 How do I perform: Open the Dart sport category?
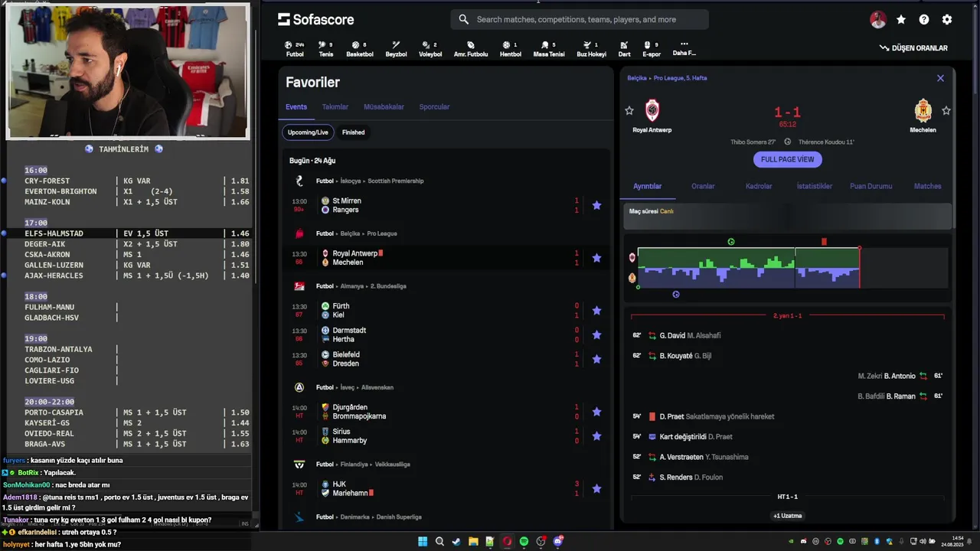[625, 49]
